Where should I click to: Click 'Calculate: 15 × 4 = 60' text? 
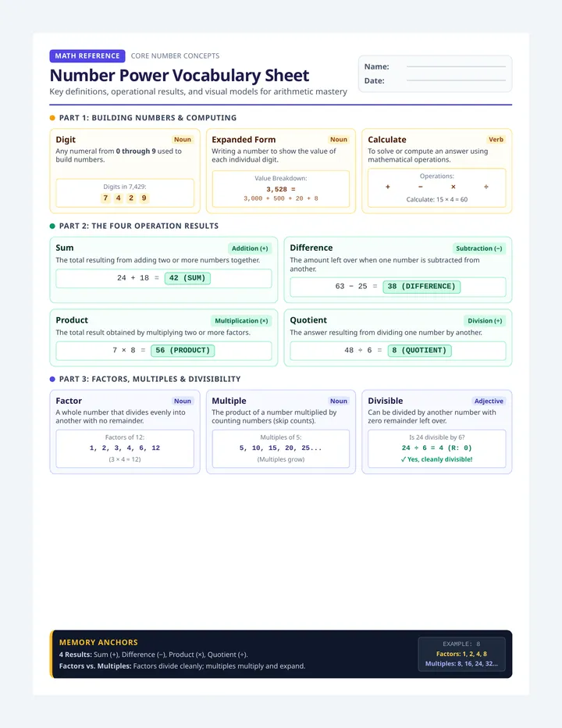(x=436, y=200)
